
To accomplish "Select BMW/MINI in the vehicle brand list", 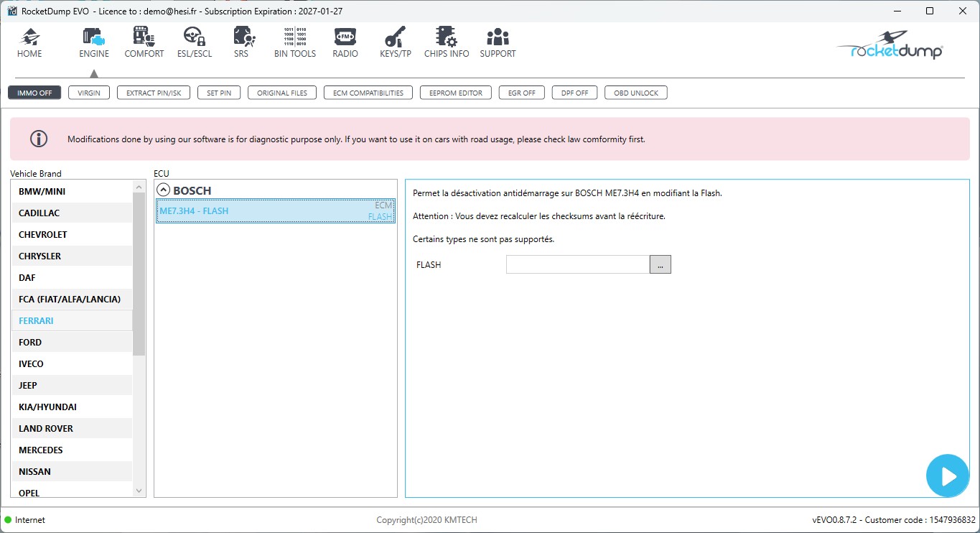I will (x=72, y=191).
